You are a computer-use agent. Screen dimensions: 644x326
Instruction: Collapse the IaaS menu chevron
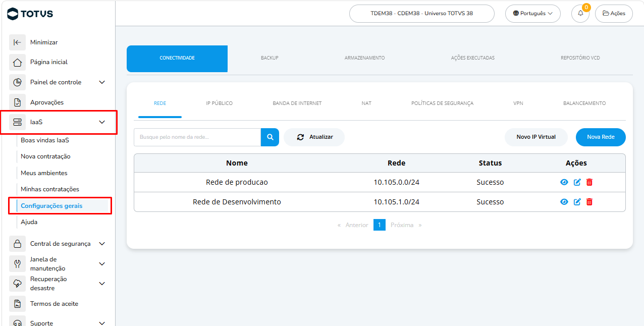102,122
